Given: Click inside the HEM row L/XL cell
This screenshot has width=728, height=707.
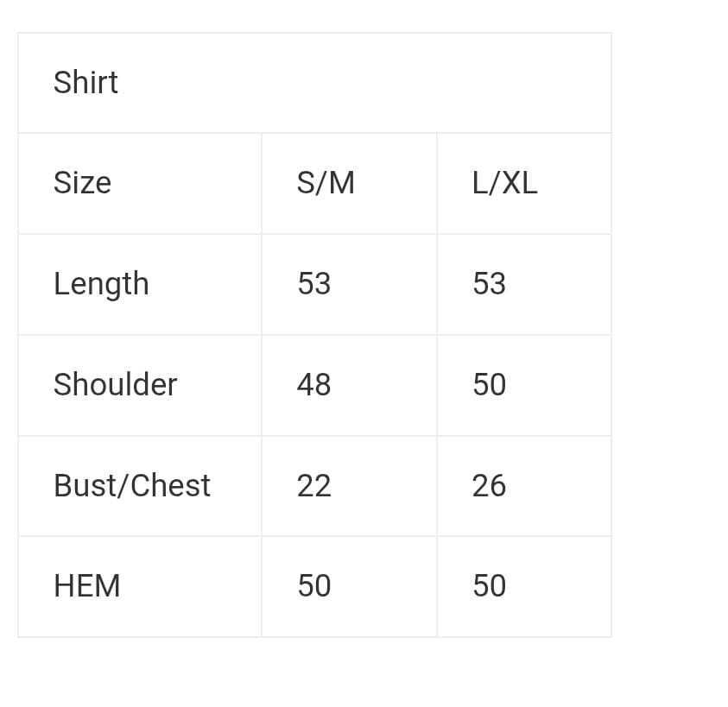Looking at the screenshot, I should [524, 586].
